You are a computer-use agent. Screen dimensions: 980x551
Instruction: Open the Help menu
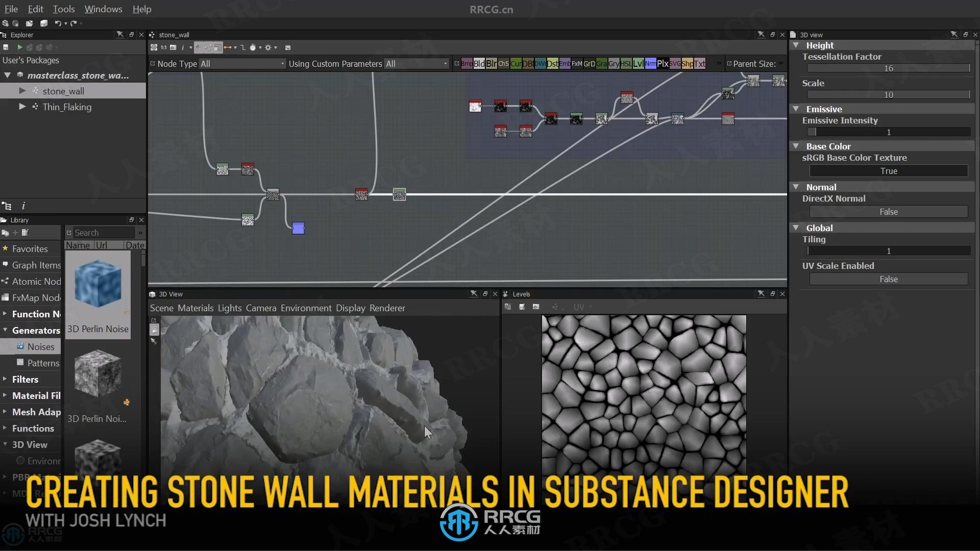click(x=142, y=9)
